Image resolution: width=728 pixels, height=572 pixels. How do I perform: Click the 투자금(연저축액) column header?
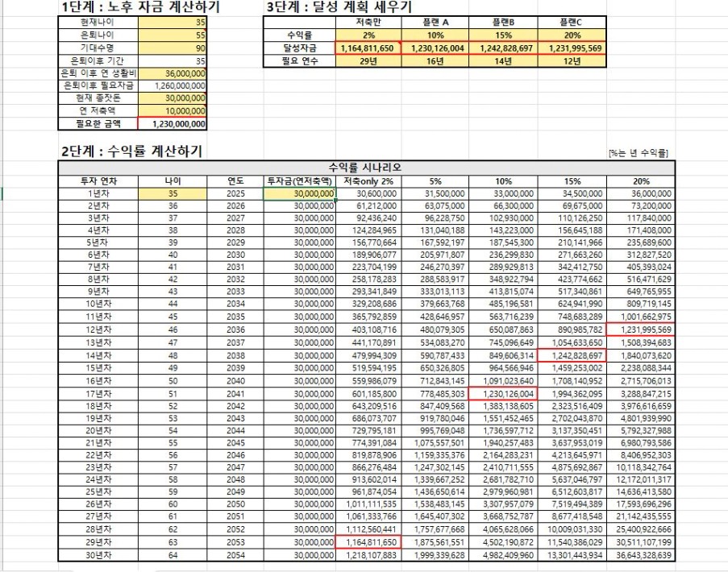300,181
